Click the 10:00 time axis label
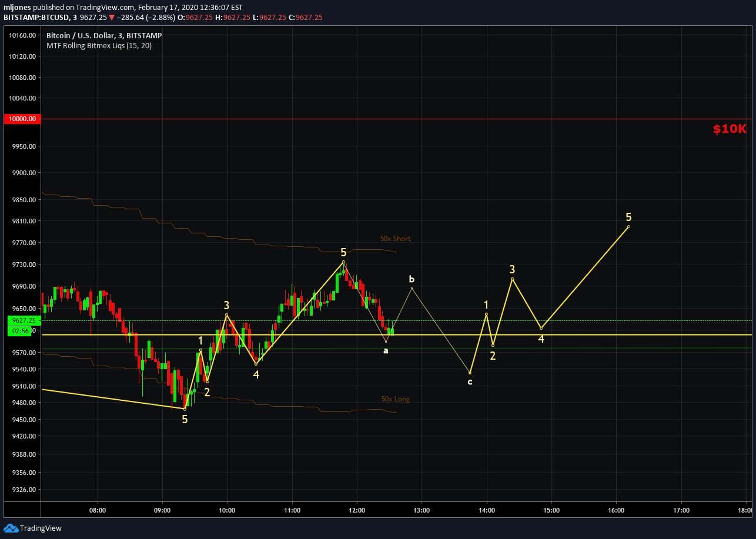Screen dimensions: 756x539 (x=227, y=510)
